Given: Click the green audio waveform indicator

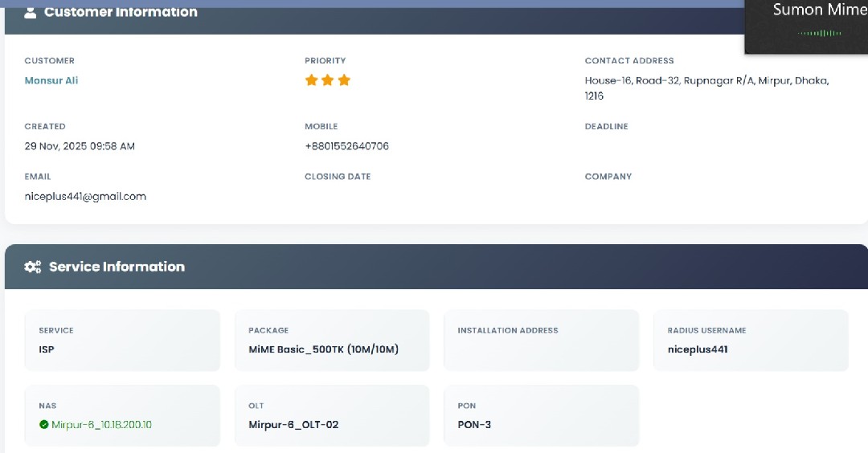Looking at the screenshot, I should tap(820, 33).
